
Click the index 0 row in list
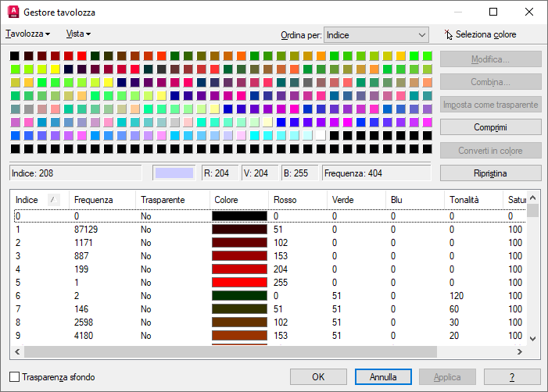270,216
